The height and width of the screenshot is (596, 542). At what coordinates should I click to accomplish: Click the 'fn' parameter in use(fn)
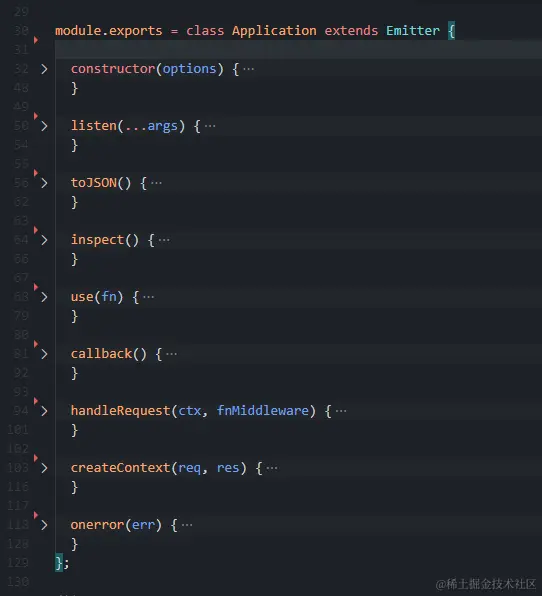pos(109,297)
